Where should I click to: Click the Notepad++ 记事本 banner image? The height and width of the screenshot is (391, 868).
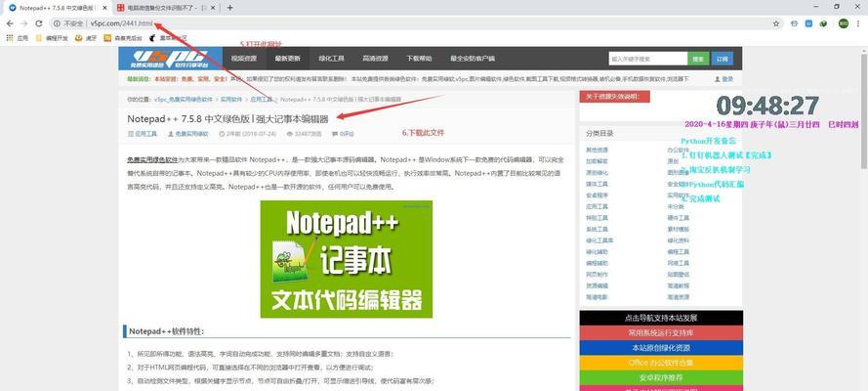347,259
